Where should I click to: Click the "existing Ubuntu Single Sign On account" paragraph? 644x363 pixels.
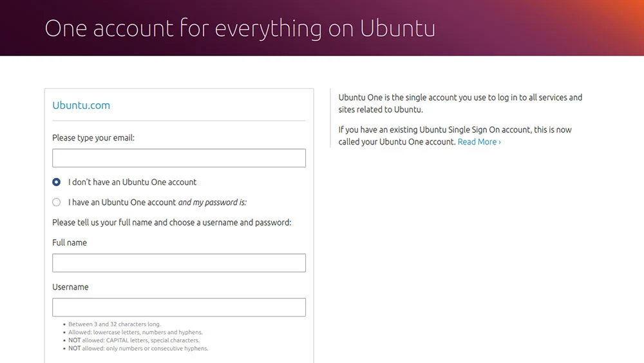pos(455,135)
